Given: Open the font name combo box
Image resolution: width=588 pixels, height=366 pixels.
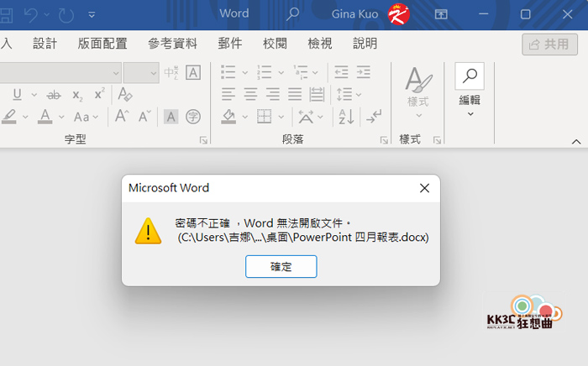Looking at the screenshot, I should point(60,73).
